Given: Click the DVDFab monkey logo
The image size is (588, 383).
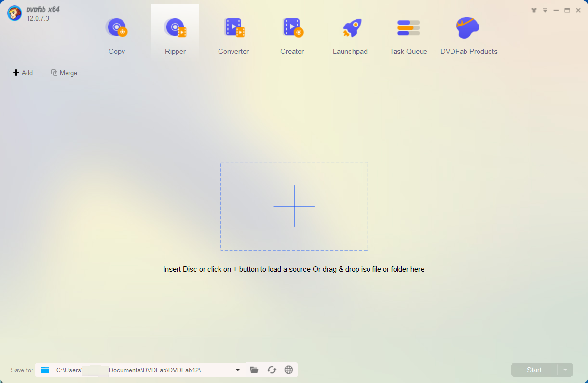Looking at the screenshot, I should (x=14, y=13).
